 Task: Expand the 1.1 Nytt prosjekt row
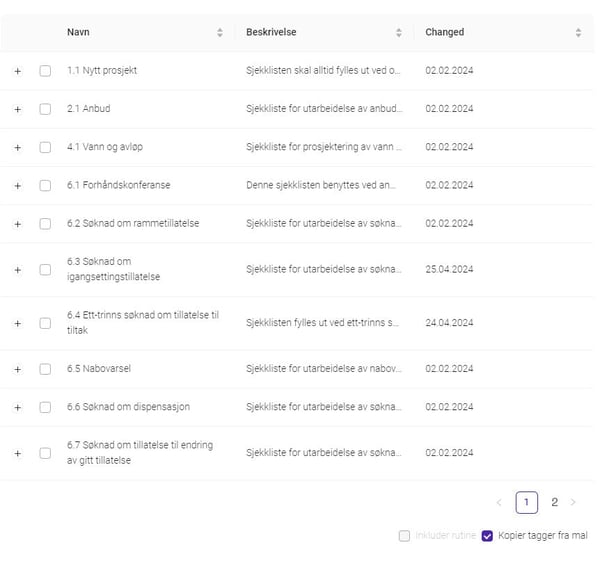17,71
